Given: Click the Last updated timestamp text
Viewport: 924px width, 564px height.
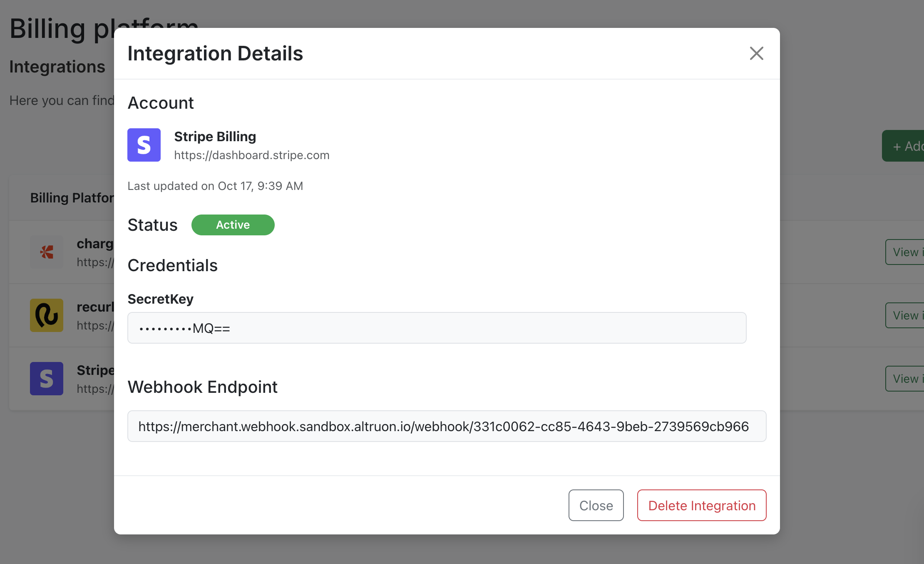Looking at the screenshot, I should [x=215, y=186].
